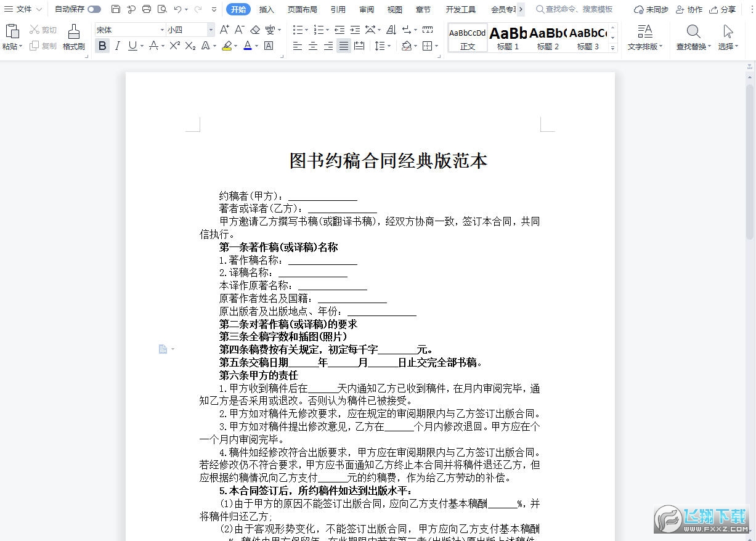This screenshot has height=541, width=756.
Task: Open the paste options dropdown (粘贴)
Action: tap(12, 47)
